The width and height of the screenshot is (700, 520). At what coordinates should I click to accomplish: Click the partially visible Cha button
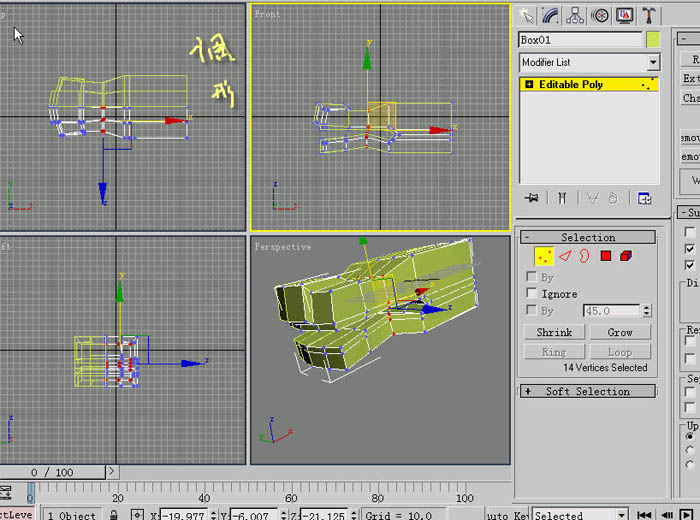[690, 98]
